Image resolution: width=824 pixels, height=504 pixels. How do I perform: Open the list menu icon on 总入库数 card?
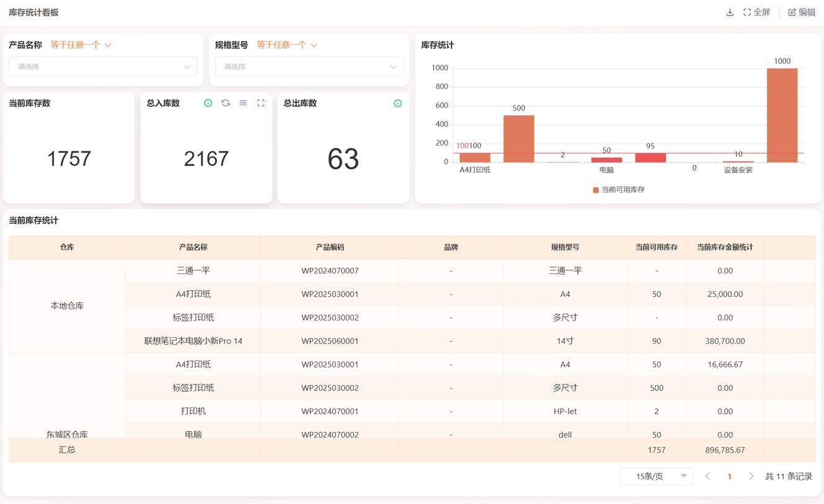[x=243, y=103]
